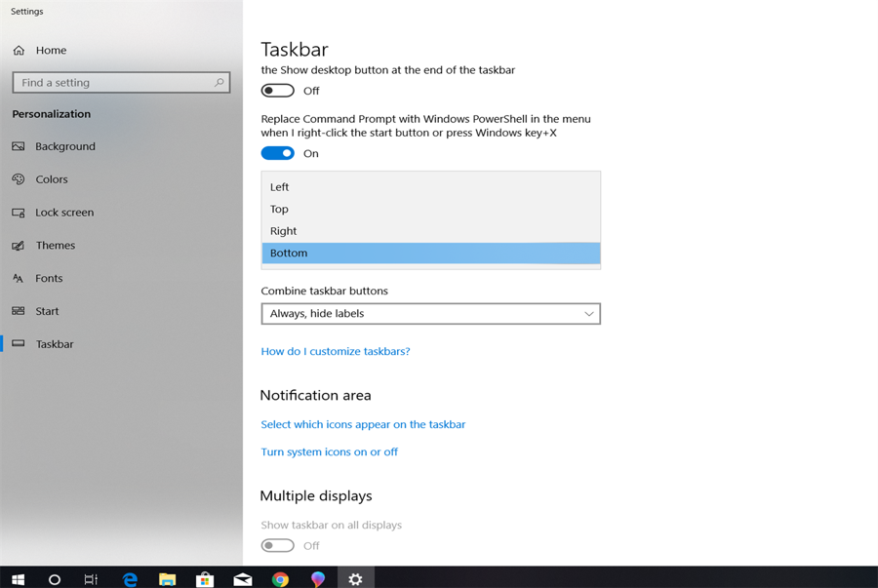Click the Multiple displays heading
878x588 pixels.
pos(316,496)
